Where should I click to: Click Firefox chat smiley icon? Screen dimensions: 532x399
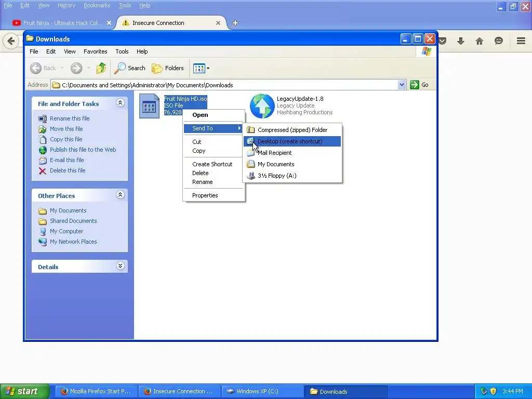point(498,41)
